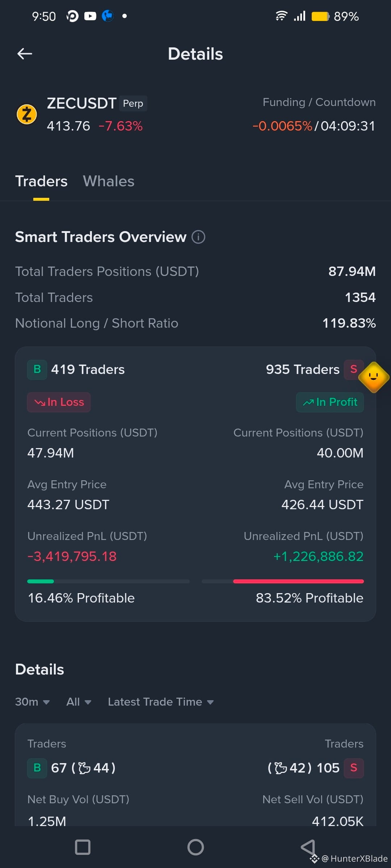The image size is (391, 868).
Task: Tap the Android home circle button
Action: pyautogui.click(x=195, y=847)
